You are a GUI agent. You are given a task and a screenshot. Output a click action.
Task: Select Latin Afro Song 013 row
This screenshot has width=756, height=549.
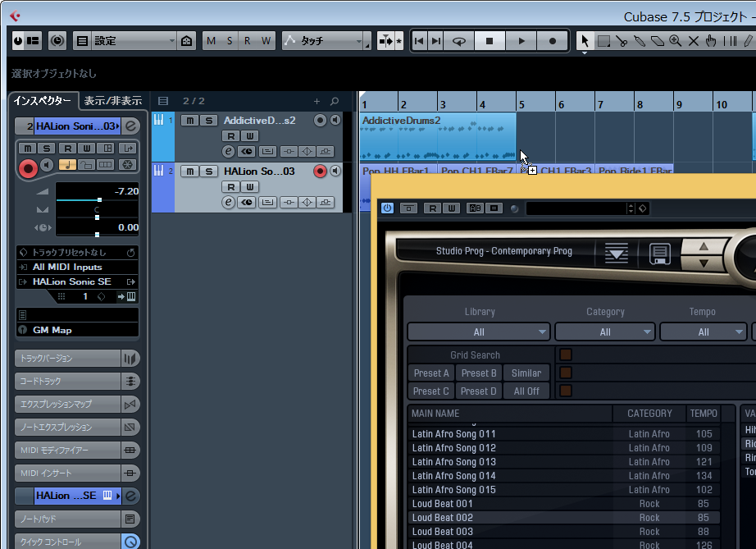click(x=564, y=462)
